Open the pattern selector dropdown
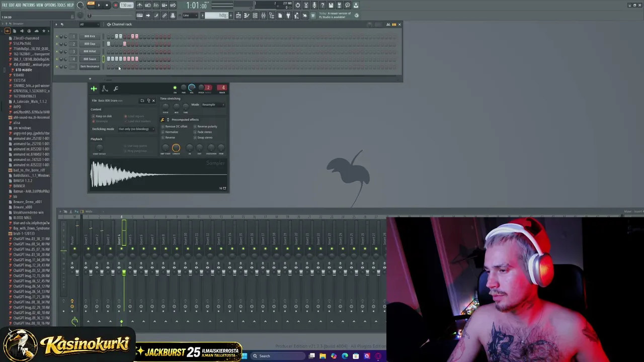The height and width of the screenshot is (362, 644). (x=217, y=16)
